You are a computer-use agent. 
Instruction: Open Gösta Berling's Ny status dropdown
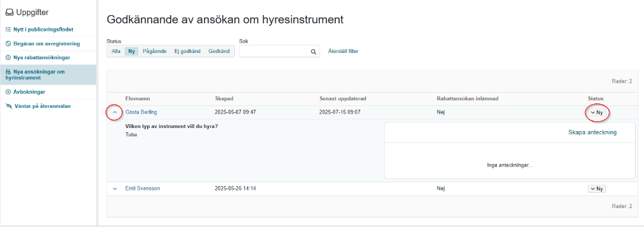pos(597,112)
